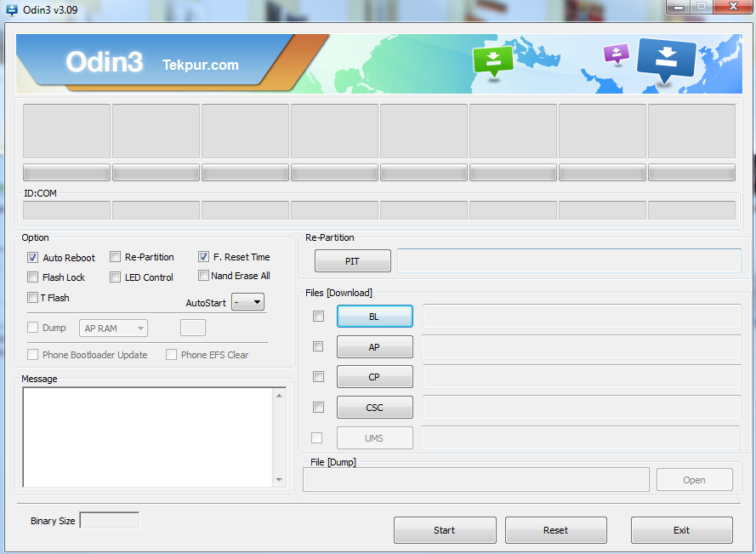This screenshot has width=756, height=554.
Task: Uncheck the F. Reset Time option
Action: (203, 257)
